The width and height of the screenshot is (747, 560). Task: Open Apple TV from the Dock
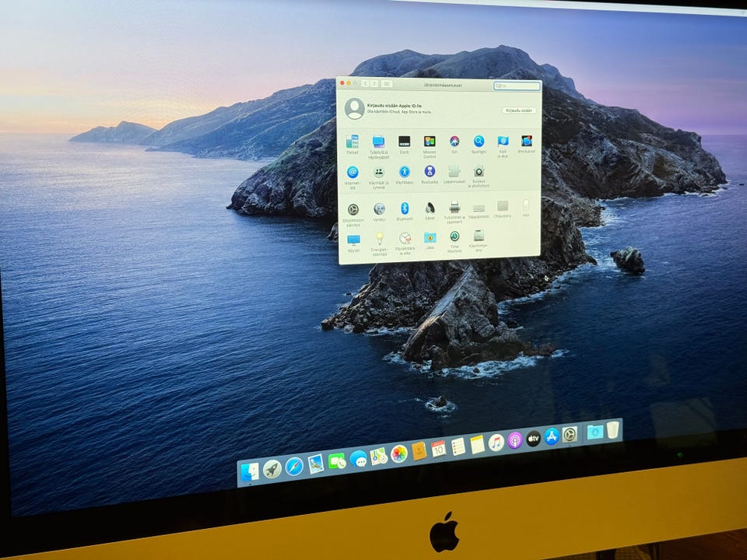tap(533, 438)
